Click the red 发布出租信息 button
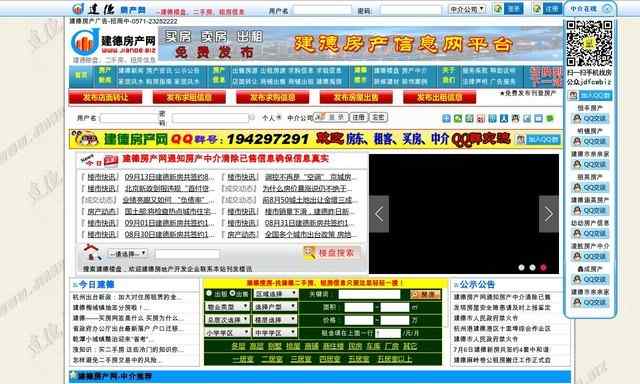 [440, 98]
